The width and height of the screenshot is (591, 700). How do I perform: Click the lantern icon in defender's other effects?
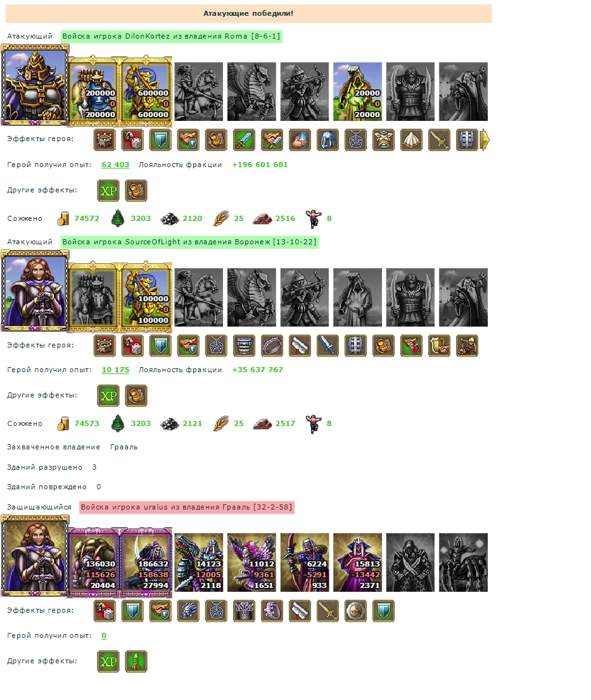(136, 661)
